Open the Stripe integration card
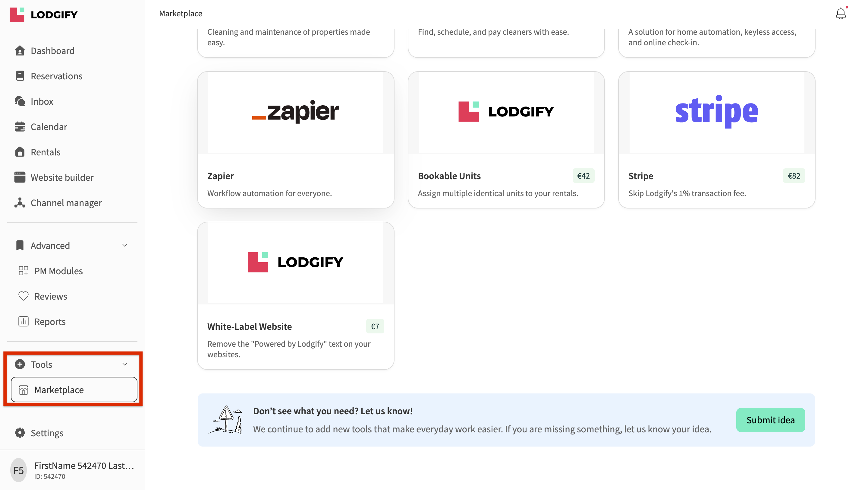 (x=716, y=140)
